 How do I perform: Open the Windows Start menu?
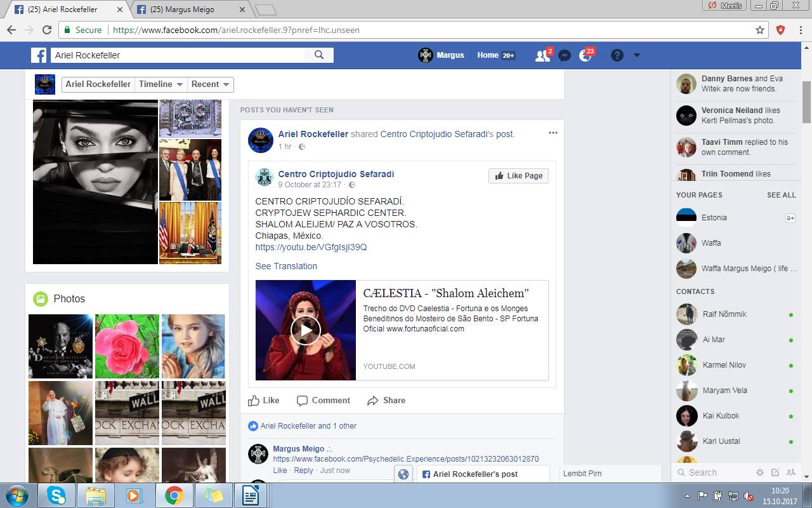pos(16,495)
